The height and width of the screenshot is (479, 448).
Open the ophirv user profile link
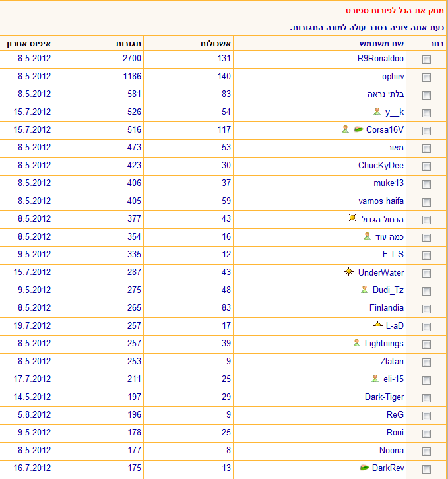click(393, 77)
